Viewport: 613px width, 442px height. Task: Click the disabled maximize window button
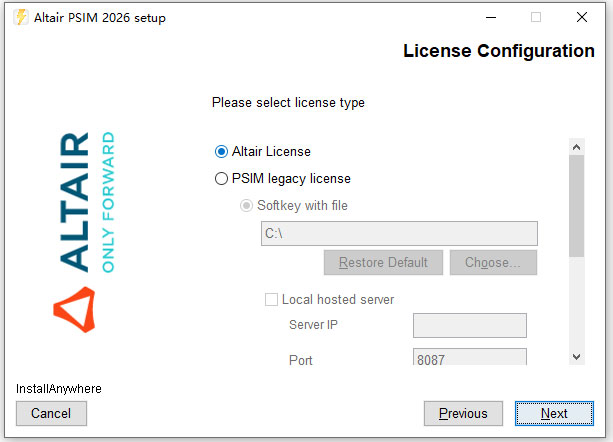pyautogui.click(x=536, y=17)
